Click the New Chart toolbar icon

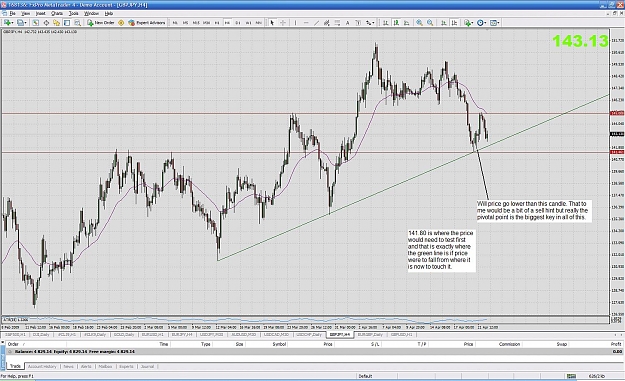(x=8, y=23)
